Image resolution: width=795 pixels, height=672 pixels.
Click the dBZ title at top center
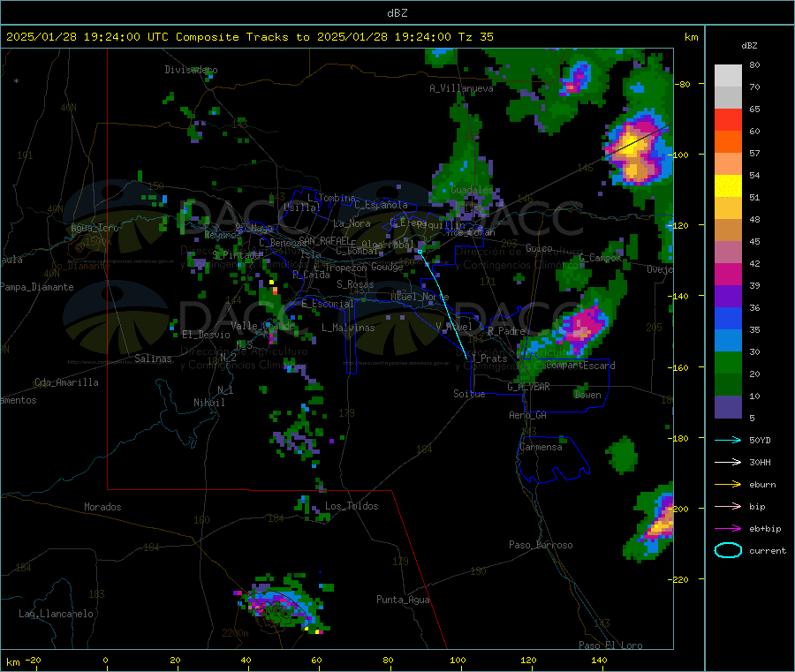(397, 13)
